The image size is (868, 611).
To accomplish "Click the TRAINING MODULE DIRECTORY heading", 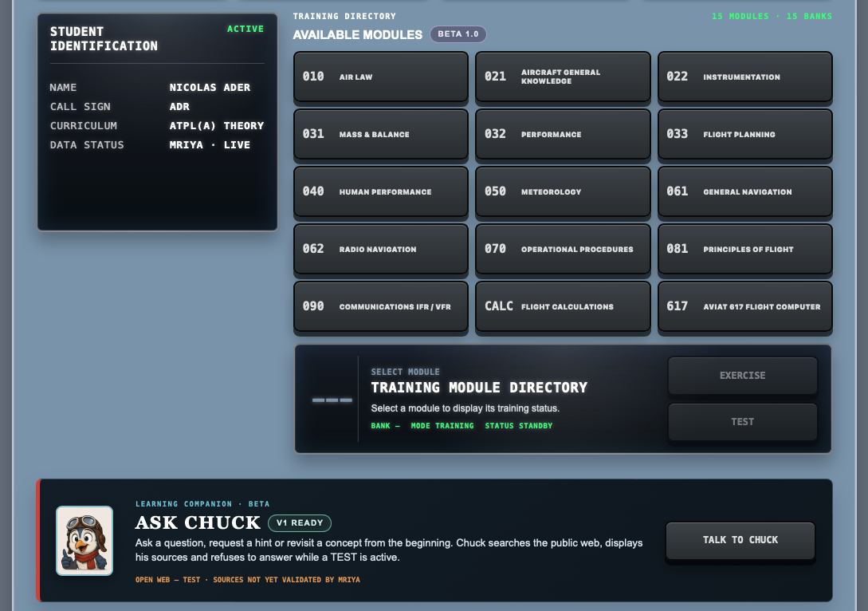I will coord(479,388).
